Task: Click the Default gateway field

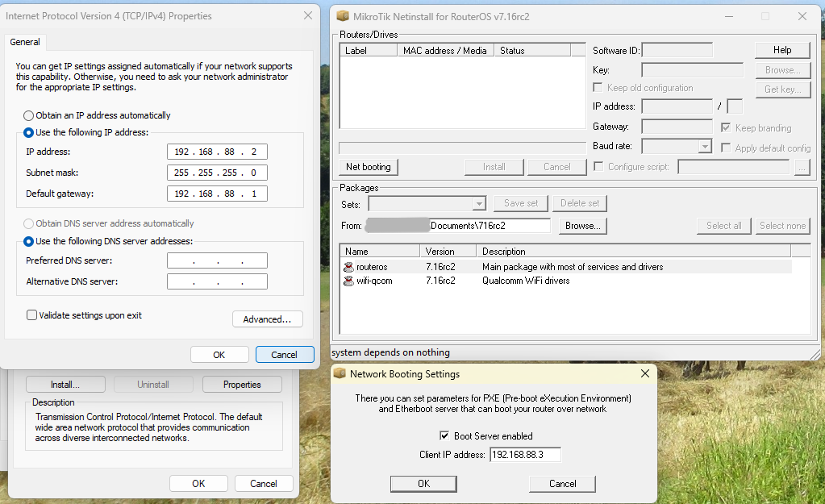Action: (x=217, y=194)
